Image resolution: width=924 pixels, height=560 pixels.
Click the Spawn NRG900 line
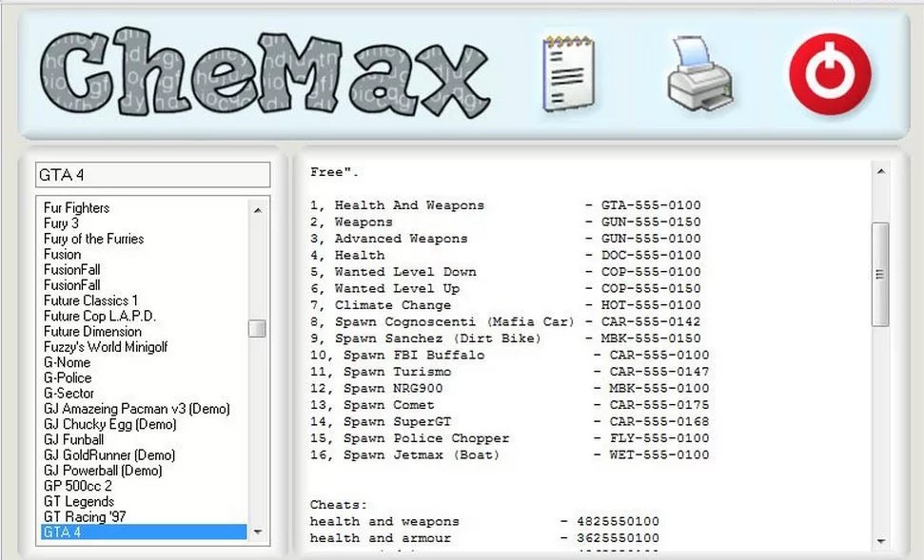tap(510, 388)
